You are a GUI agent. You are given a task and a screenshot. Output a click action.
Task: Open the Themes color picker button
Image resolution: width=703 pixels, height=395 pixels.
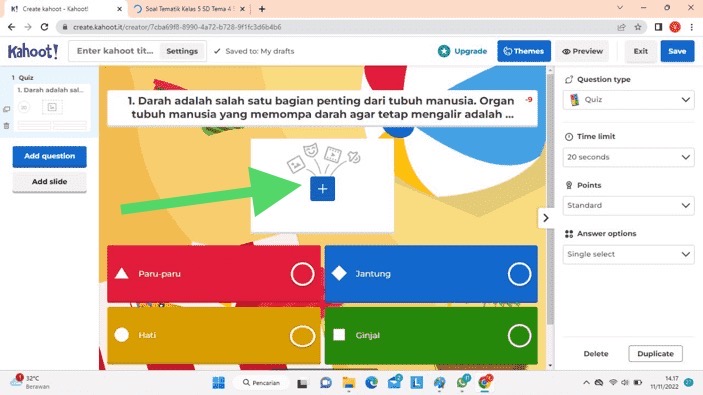[x=524, y=51]
